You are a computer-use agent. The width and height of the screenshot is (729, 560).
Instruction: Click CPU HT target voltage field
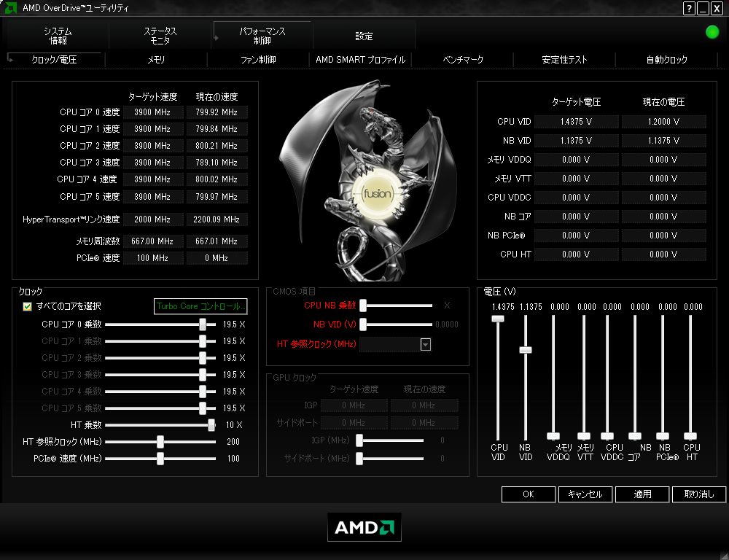[x=576, y=254]
